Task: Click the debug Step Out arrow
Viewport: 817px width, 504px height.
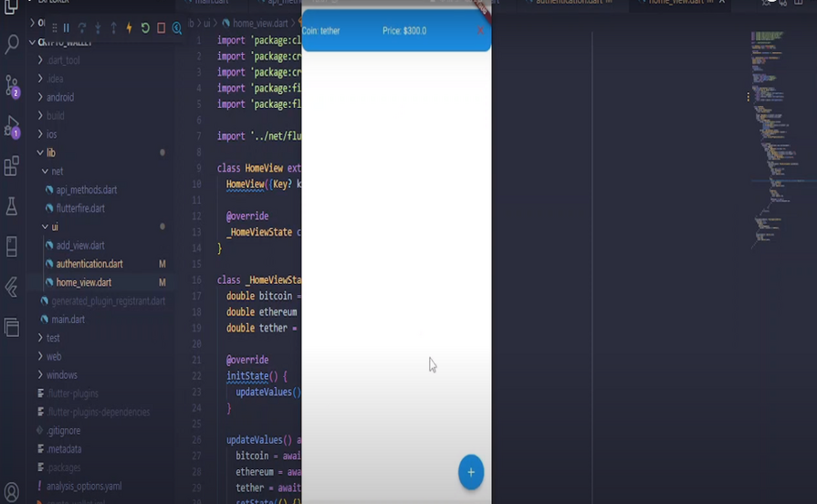Action: click(113, 27)
